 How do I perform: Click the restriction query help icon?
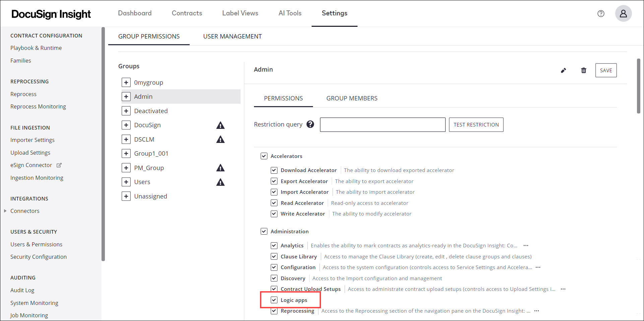pyautogui.click(x=310, y=124)
